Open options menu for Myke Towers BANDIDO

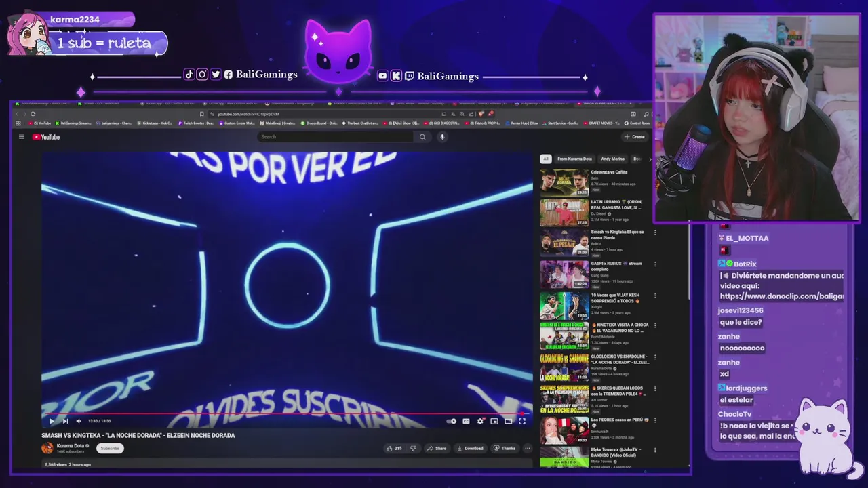[655, 450]
